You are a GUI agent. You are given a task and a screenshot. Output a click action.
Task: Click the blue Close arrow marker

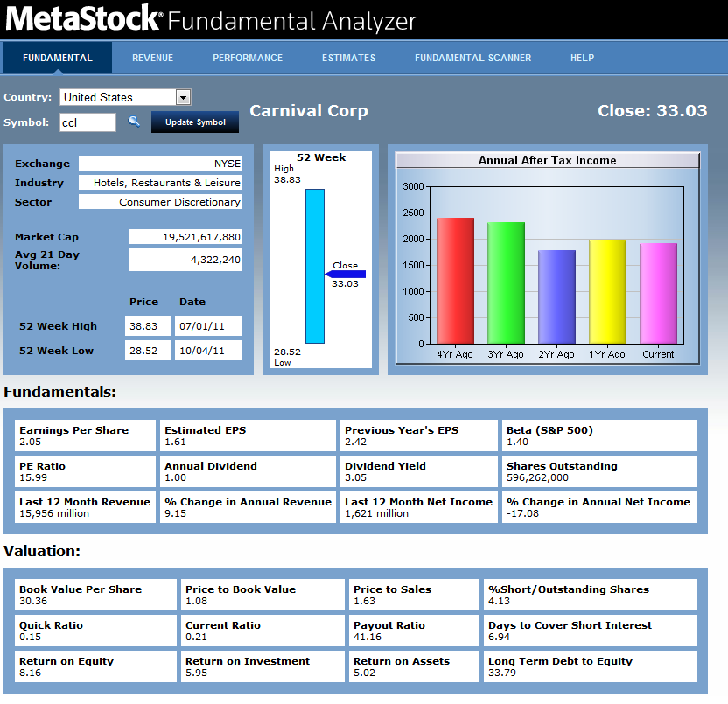(346, 275)
